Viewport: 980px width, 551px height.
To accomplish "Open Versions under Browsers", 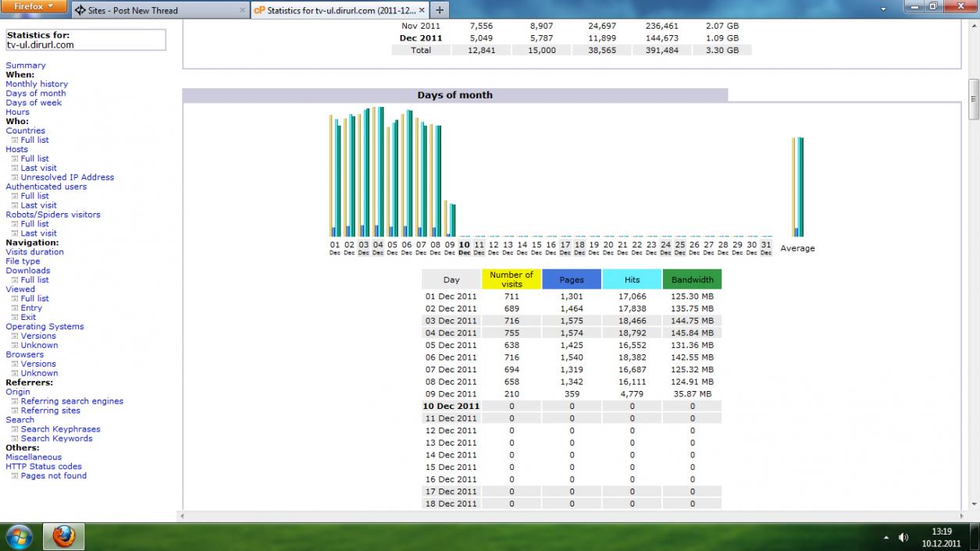I will (x=39, y=365).
